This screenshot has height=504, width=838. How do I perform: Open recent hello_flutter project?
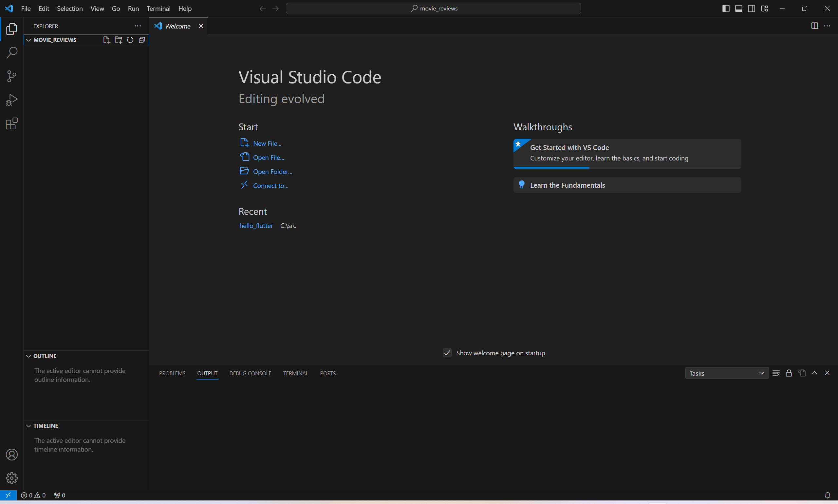pos(256,226)
